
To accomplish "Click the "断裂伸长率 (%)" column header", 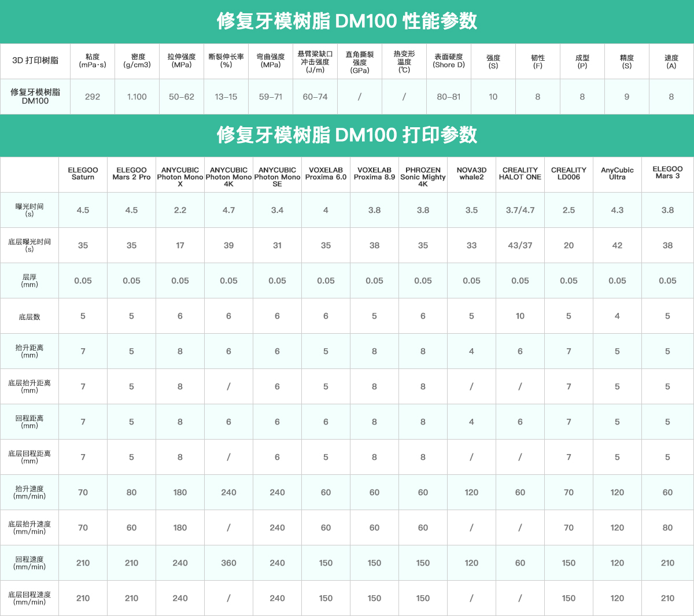I will tap(226, 61).
